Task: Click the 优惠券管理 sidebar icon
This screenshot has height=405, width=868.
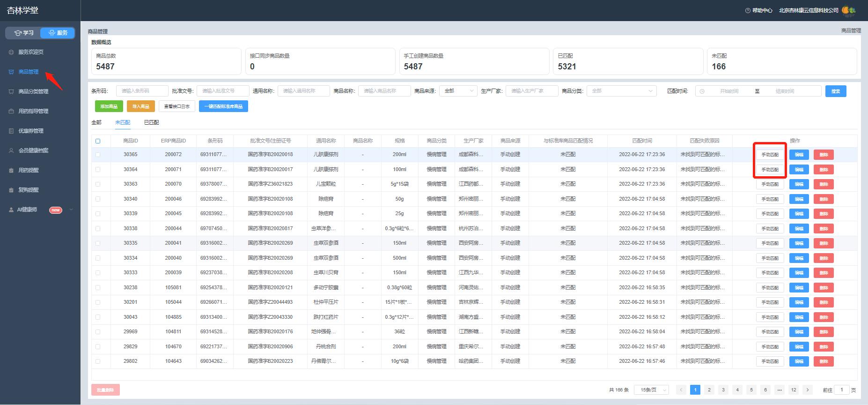Action: (x=11, y=131)
